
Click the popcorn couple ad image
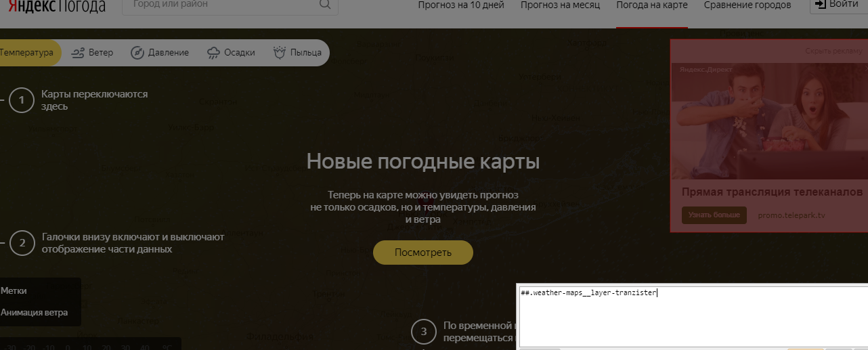tap(769, 121)
